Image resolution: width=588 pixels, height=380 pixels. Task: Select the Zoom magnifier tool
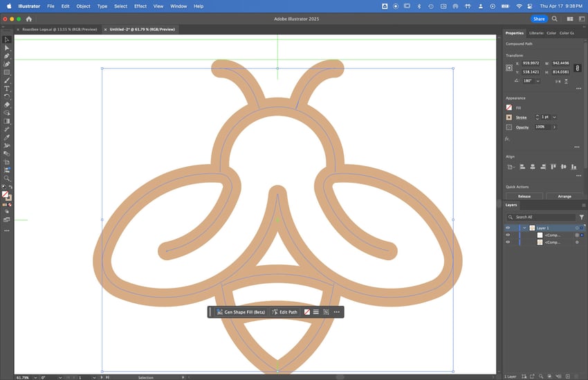tap(7, 179)
